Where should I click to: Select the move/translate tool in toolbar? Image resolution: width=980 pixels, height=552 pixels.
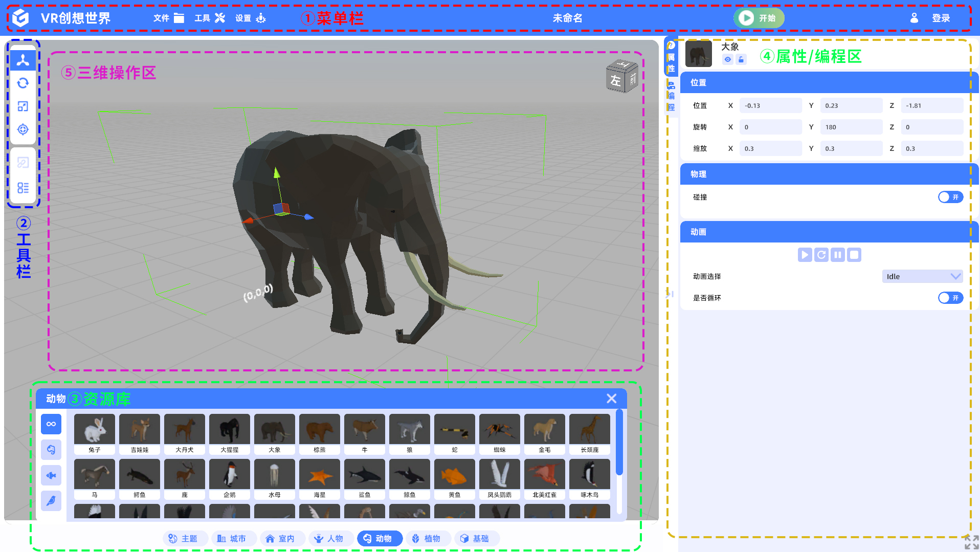[23, 60]
